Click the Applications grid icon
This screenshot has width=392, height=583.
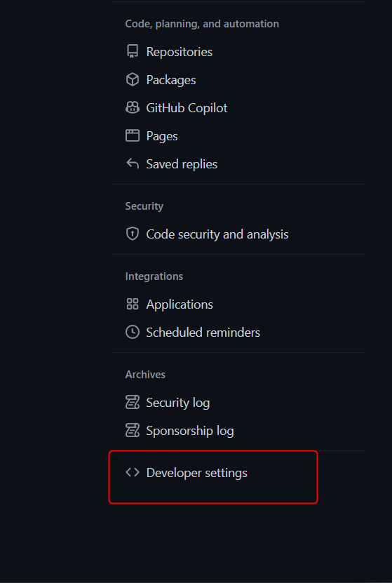pyautogui.click(x=133, y=304)
